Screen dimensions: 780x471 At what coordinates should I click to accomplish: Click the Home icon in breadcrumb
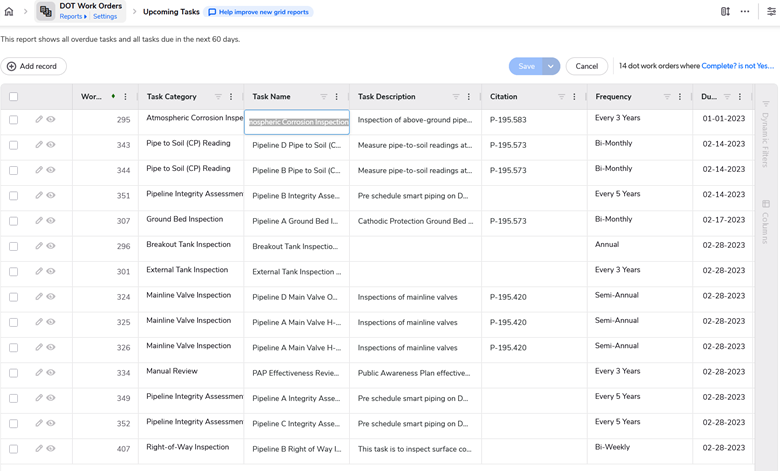[x=9, y=12]
